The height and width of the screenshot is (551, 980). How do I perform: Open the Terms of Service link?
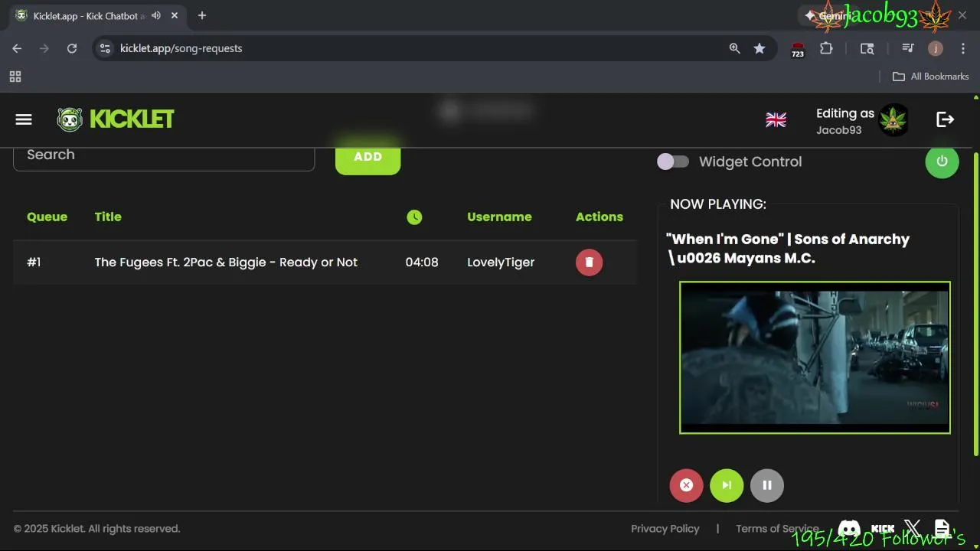click(x=777, y=529)
